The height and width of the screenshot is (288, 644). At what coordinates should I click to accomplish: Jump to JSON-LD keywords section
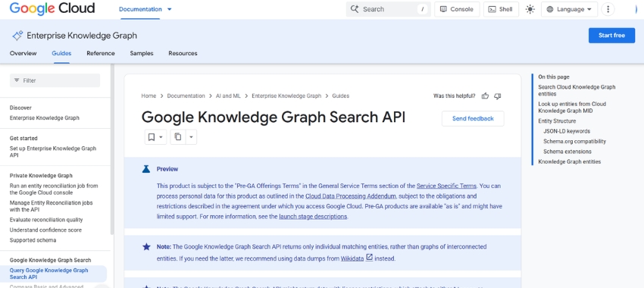(567, 131)
